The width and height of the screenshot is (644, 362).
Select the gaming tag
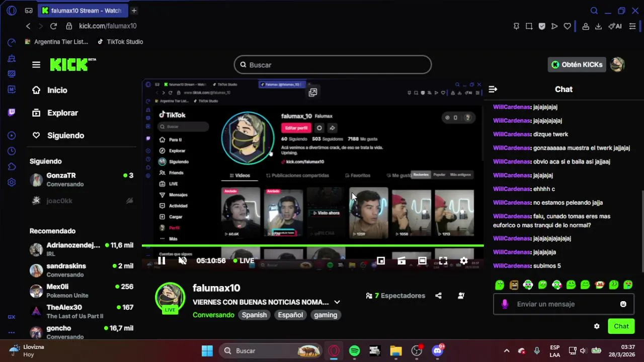(x=326, y=315)
